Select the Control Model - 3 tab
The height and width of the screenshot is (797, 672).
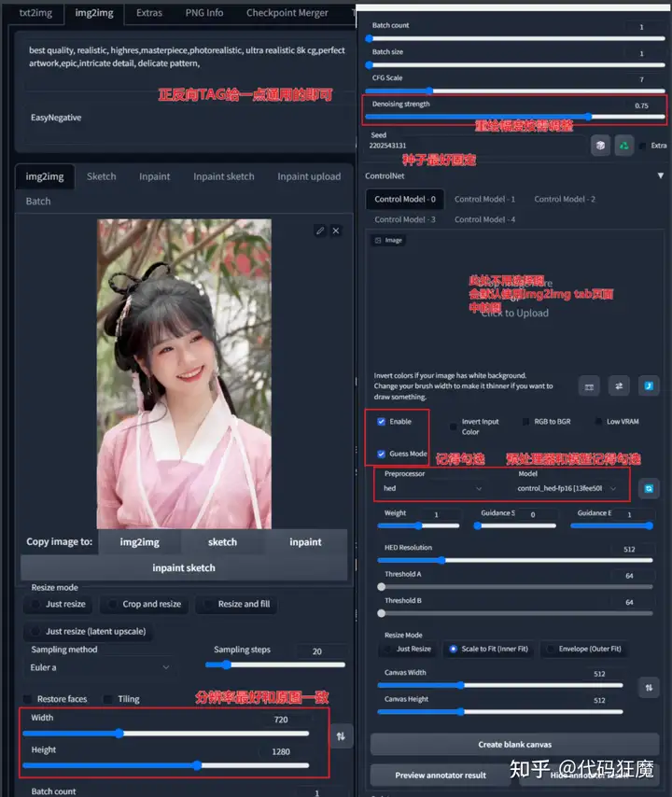click(x=405, y=219)
